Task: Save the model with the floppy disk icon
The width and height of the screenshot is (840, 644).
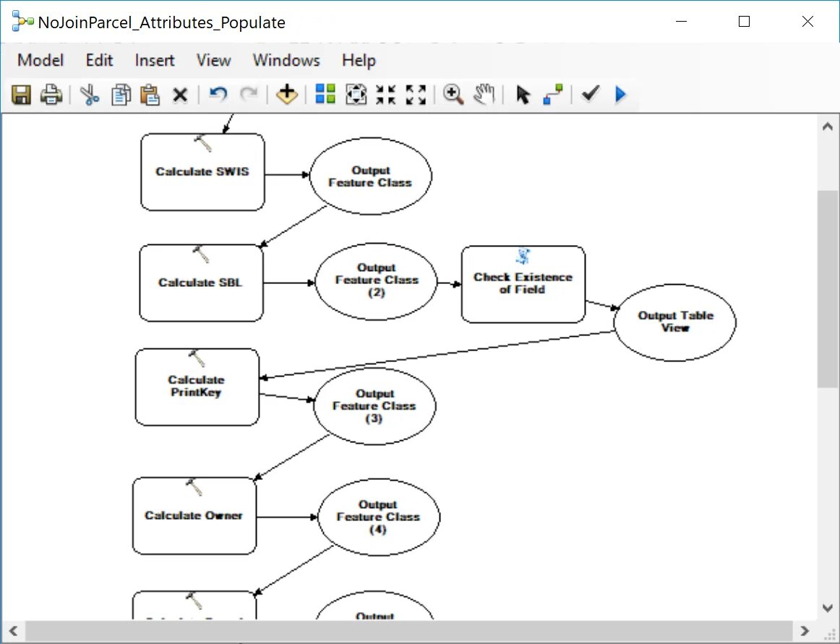Action: [21, 95]
